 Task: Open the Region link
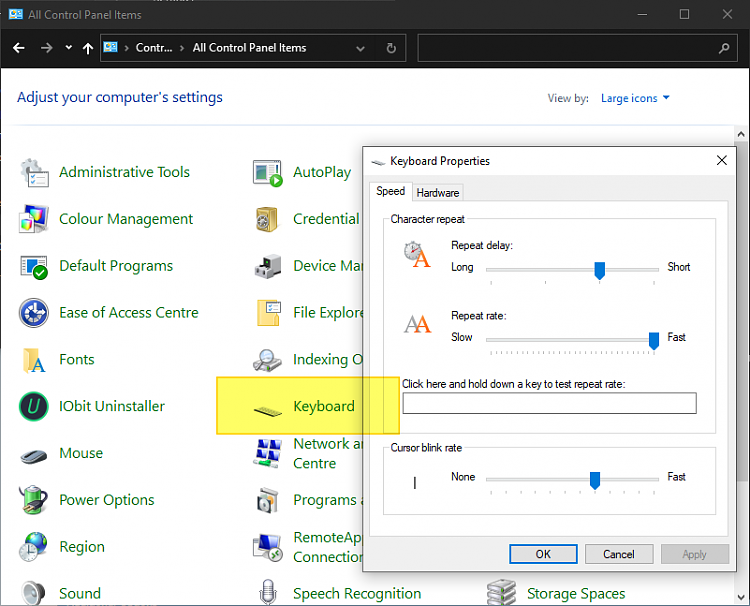coord(82,547)
